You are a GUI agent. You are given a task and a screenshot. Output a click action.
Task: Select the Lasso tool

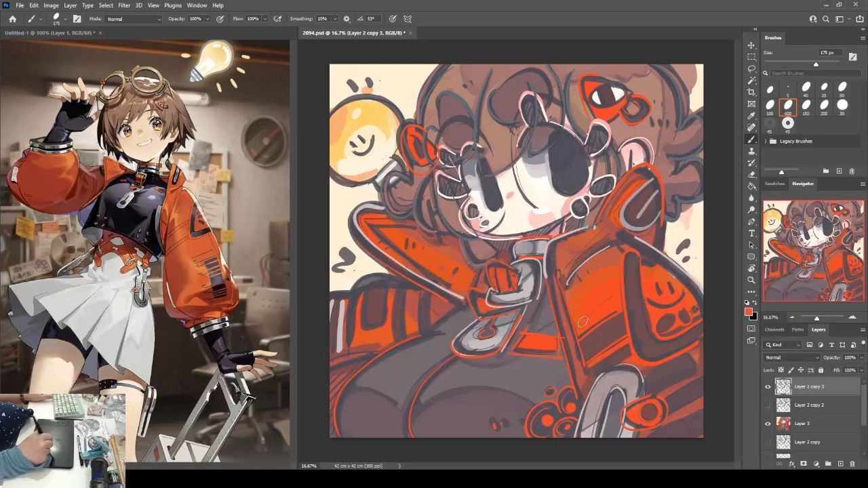pyautogui.click(x=751, y=68)
